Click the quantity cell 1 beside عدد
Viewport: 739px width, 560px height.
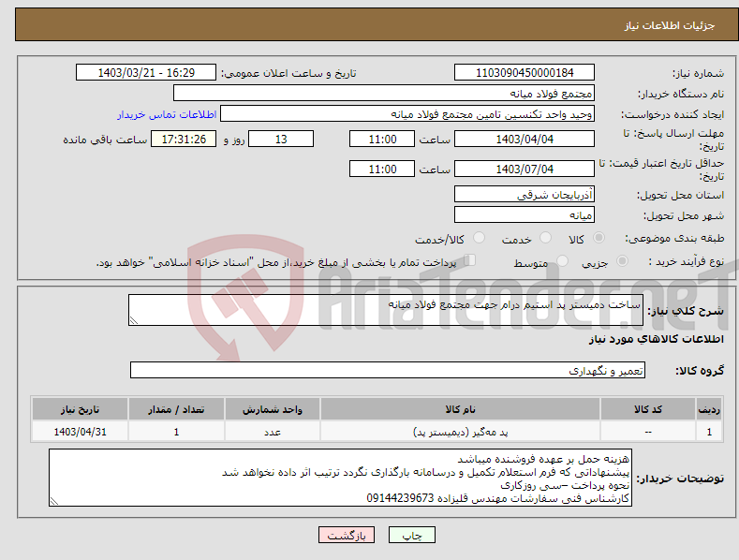(x=176, y=432)
